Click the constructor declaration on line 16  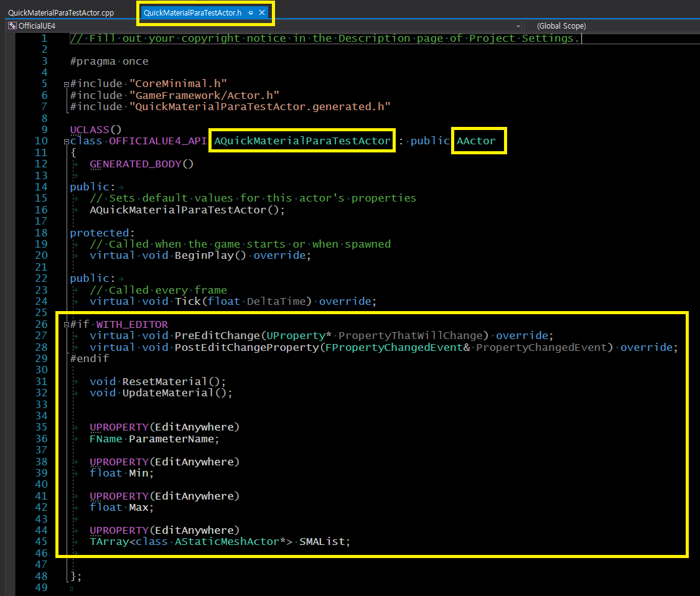pos(187,210)
